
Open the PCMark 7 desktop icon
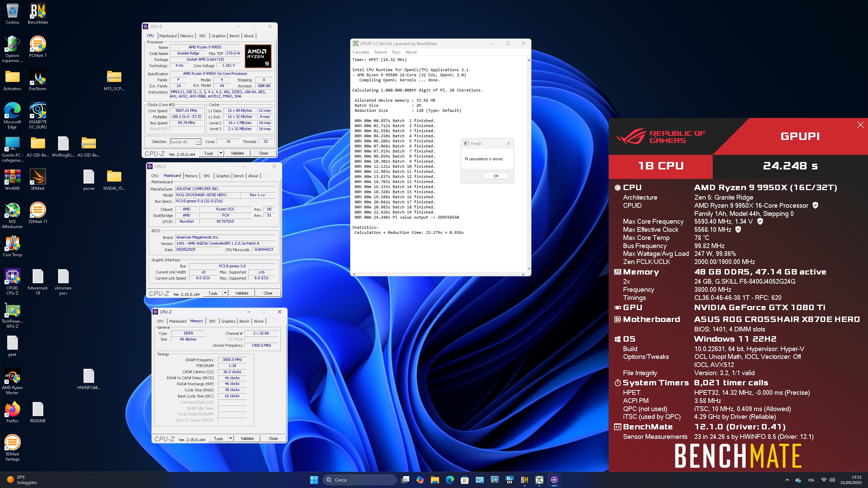38,47
